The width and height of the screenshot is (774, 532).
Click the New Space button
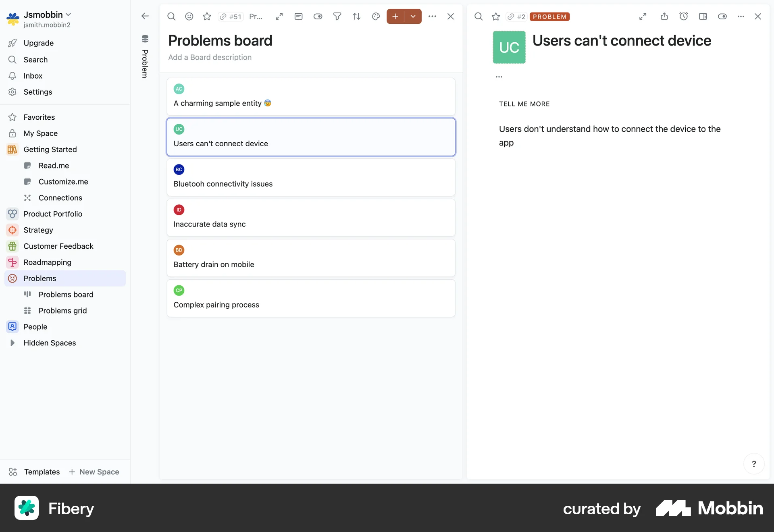(x=94, y=472)
